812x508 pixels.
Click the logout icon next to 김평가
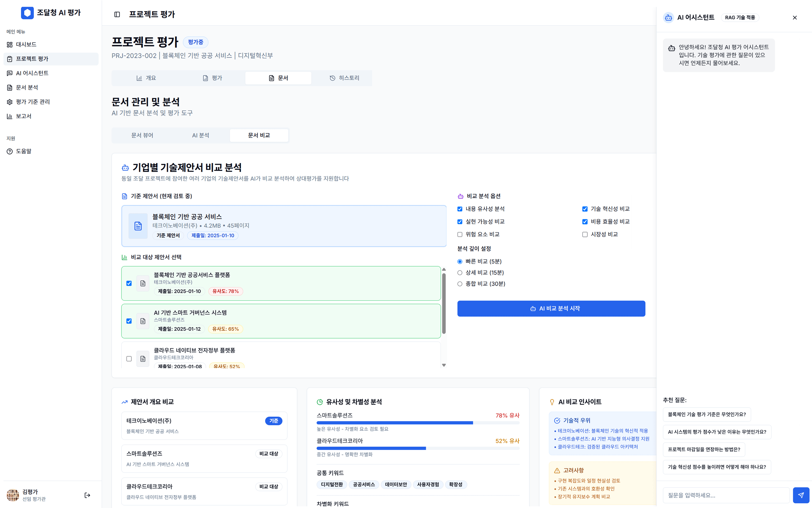click(x=87, y=495)
